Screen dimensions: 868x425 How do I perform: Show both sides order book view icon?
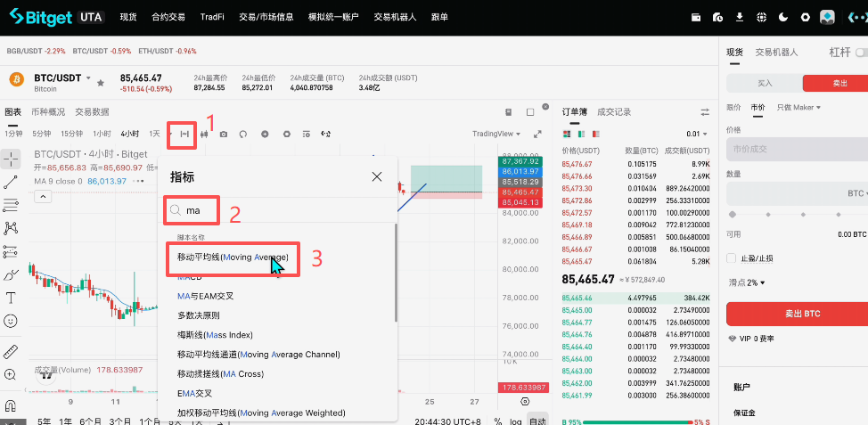coord(566,134)
